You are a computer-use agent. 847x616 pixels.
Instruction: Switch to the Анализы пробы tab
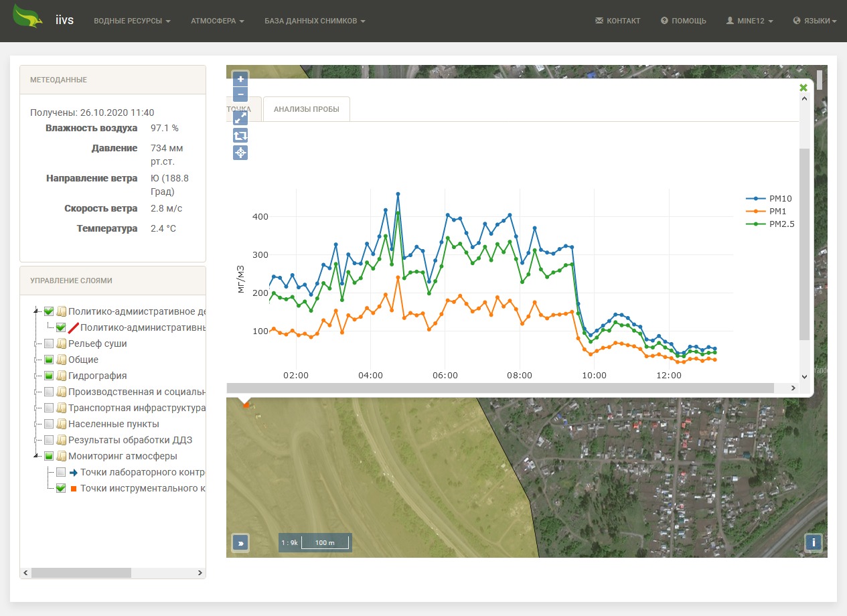(307, 109)
